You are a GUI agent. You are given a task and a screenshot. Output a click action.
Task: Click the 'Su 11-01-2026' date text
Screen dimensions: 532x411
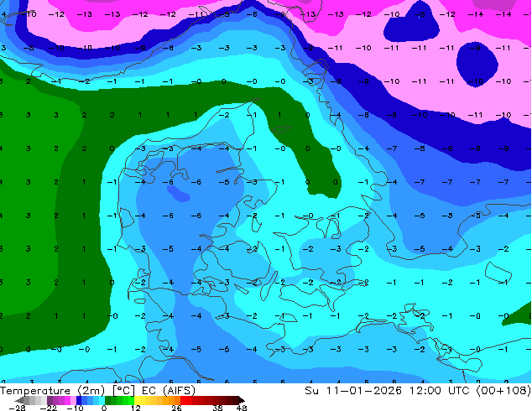(353, 391)
